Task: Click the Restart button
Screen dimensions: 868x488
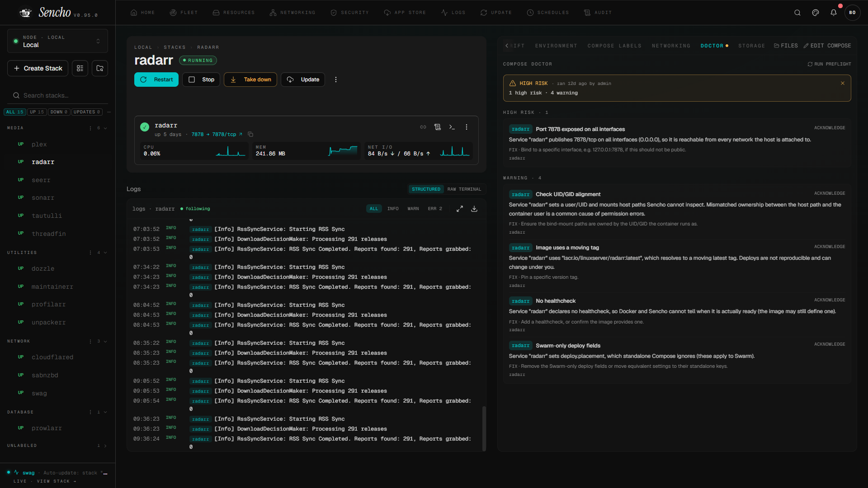Action: (x=156, y=80)
